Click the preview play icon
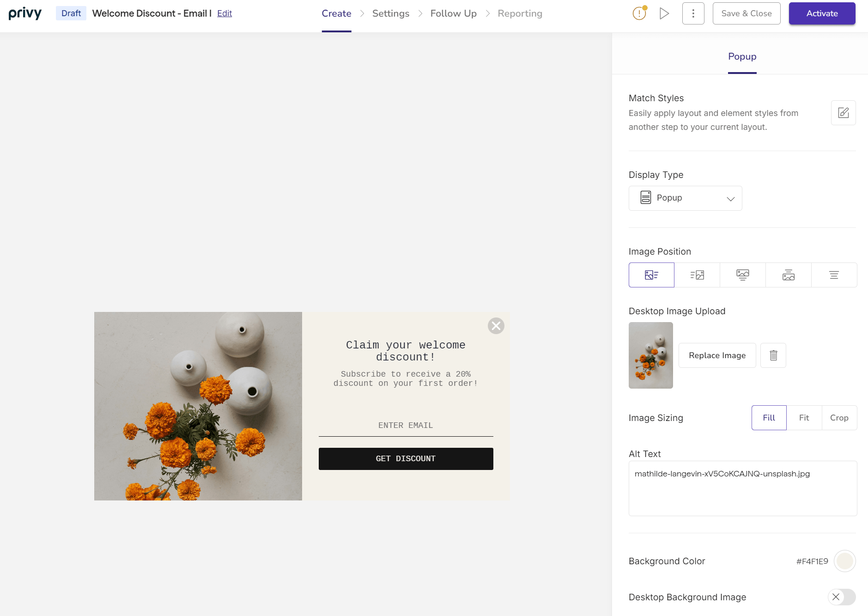 (664, 13)
